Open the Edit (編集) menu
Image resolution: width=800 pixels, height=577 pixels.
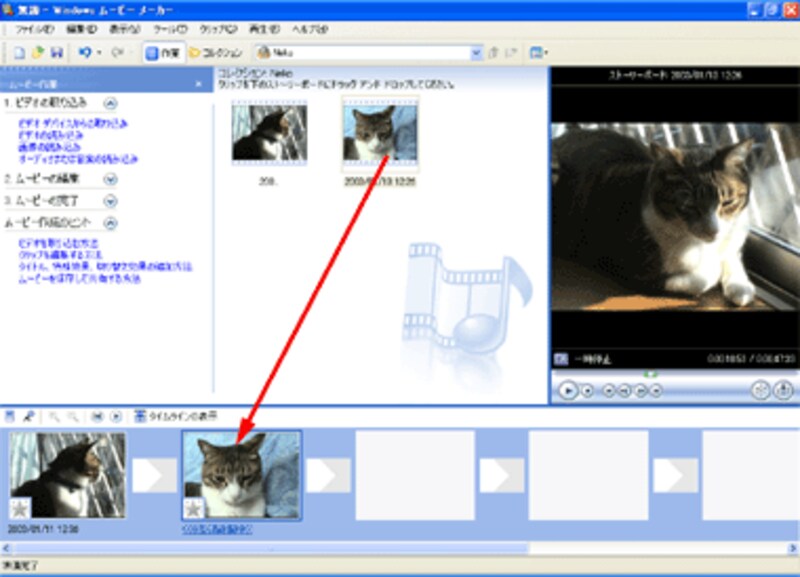tap(82, 29)
